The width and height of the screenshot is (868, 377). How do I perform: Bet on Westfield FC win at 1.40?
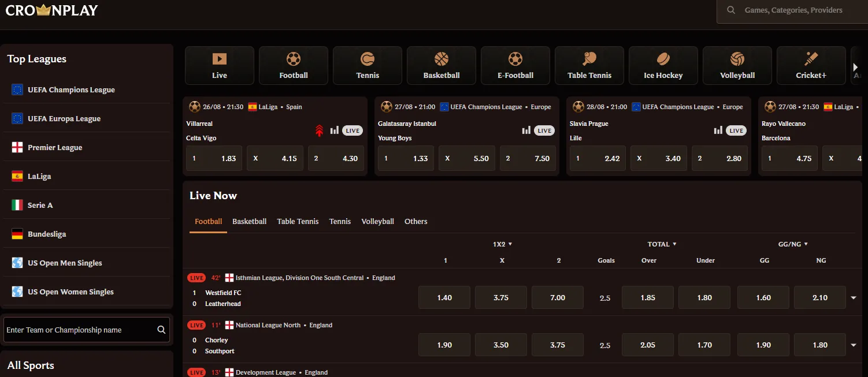click(x=444, y=298)
